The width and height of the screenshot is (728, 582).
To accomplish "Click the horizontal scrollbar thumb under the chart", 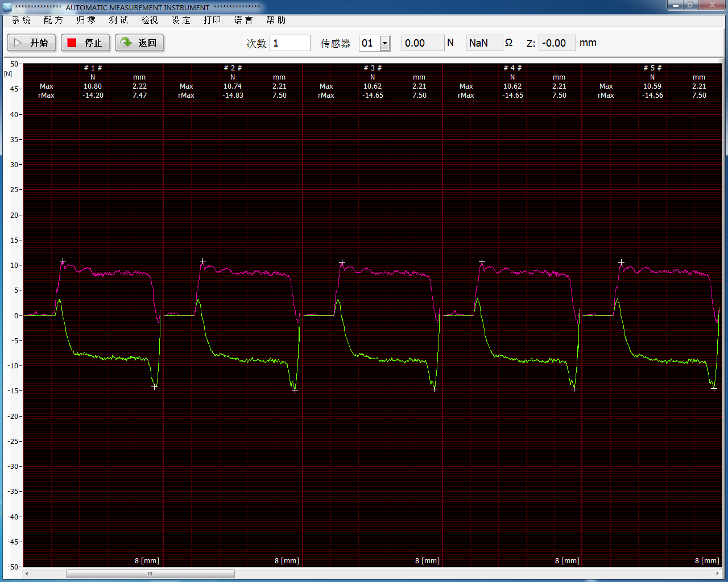I will 150,573.
